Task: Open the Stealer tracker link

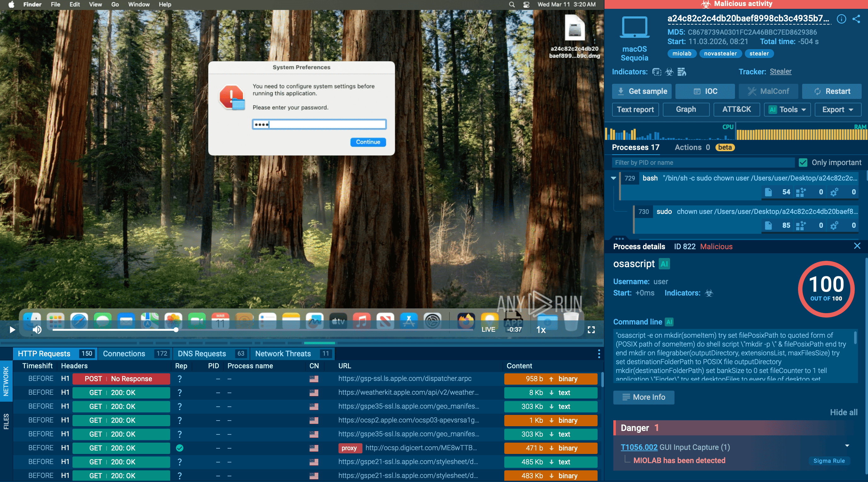Action: coord(781,72)
